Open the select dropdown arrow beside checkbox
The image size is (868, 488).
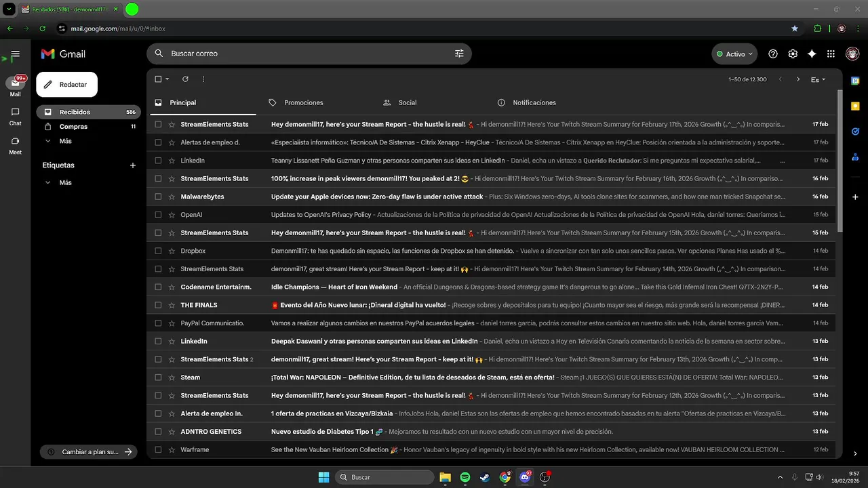[x=167, y=79]
